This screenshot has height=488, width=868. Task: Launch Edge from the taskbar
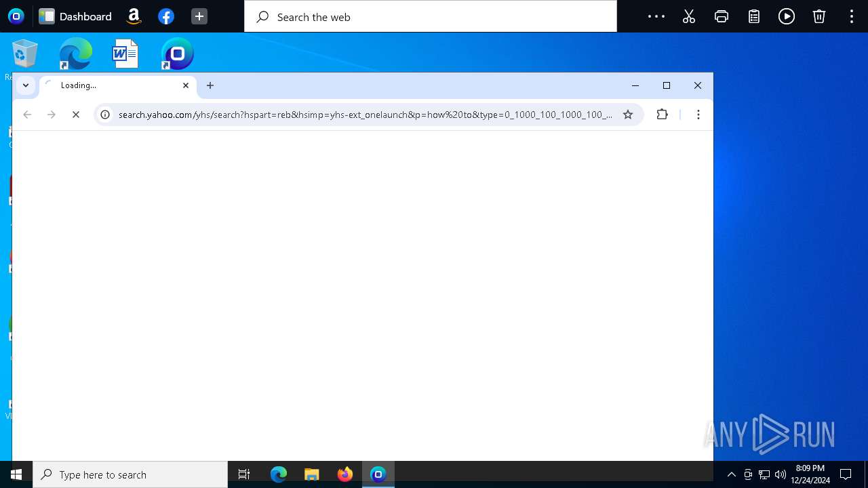[279, 474]
